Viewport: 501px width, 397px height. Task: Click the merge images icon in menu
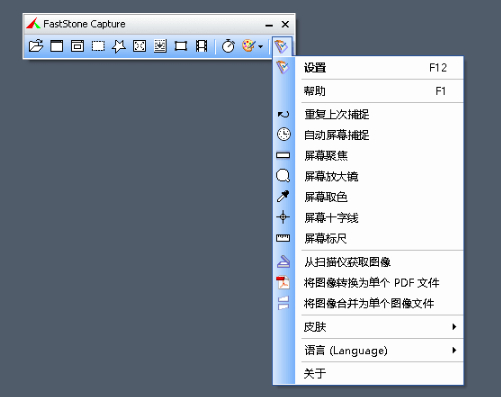click(283, 303)
